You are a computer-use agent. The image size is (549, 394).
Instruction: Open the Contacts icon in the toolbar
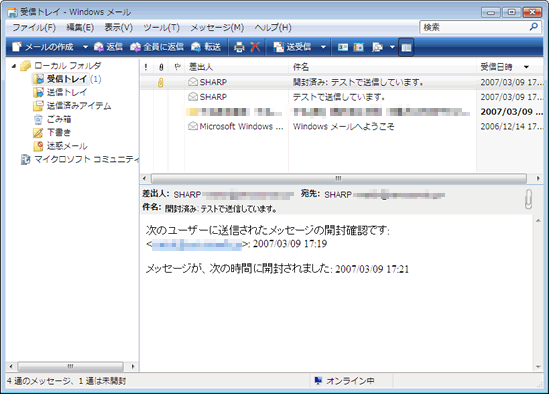coord(343,47)
